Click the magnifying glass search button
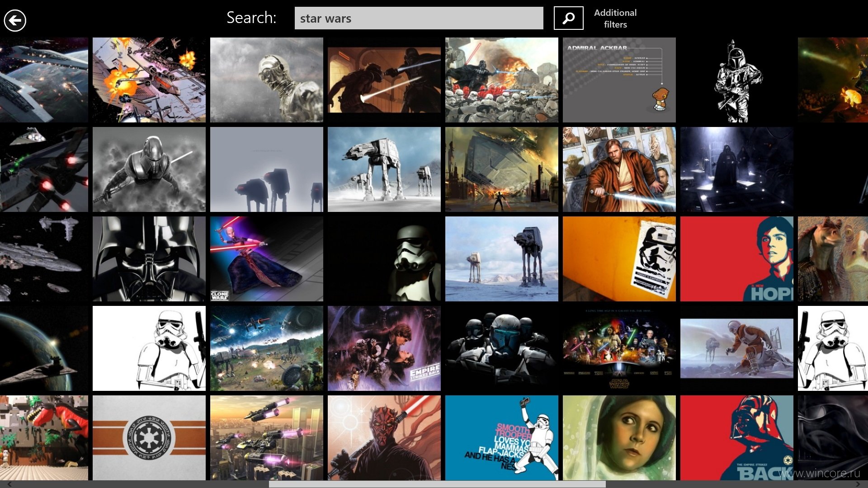This screenshot has height=488, width=868. pos(568,18)
